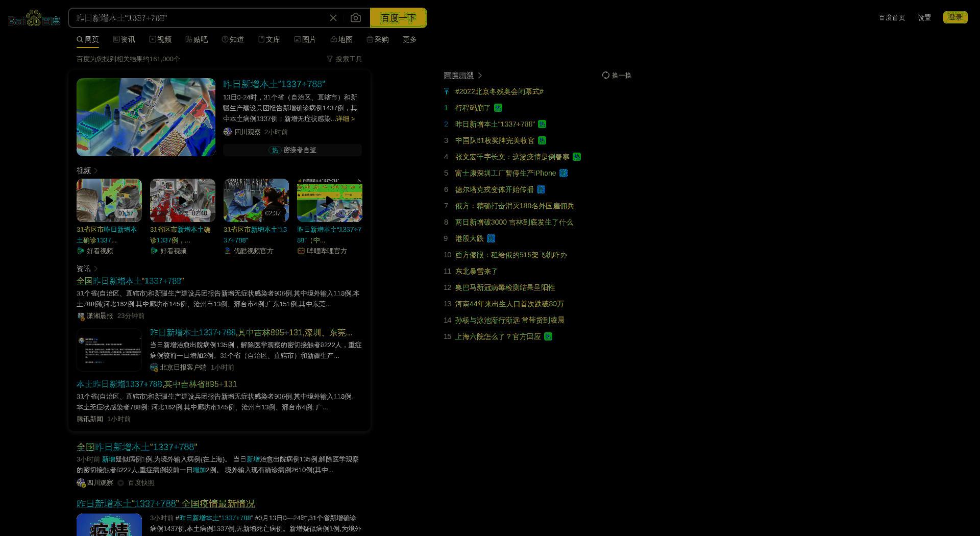Screen dimensions: 980x536
Task: Open top result 昨日新增本土“1337+788” title
Action: [x=274, y=84]
